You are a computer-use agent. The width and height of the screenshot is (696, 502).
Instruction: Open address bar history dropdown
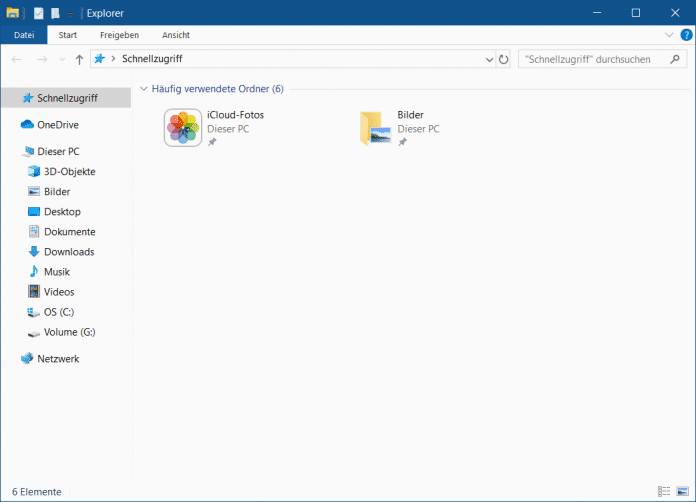[487, 60]
